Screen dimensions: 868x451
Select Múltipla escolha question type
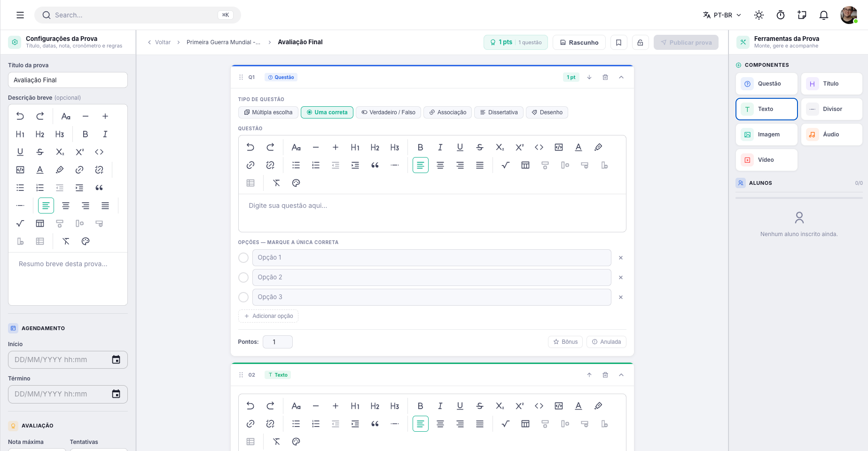point(268,112)
